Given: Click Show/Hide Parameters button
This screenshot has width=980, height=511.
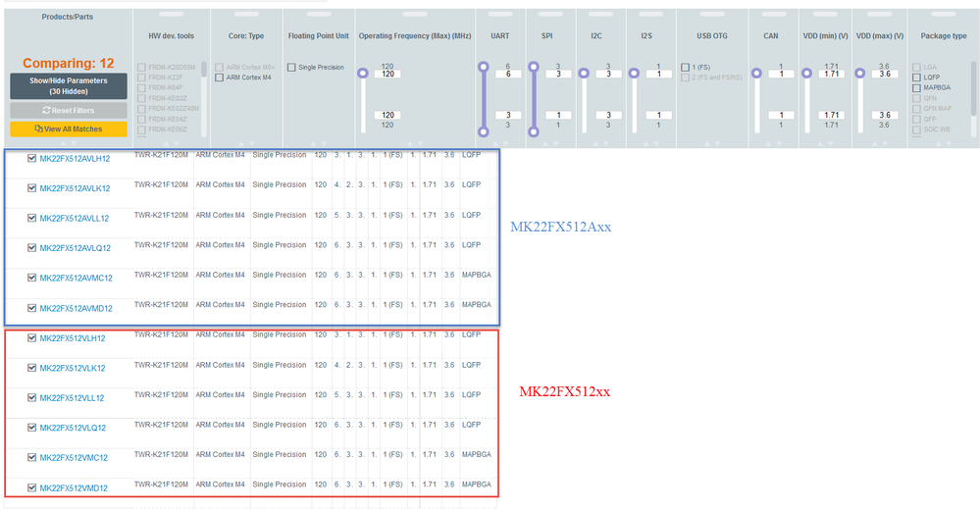Looking at the screenshot, I should [x=68, y=86].
